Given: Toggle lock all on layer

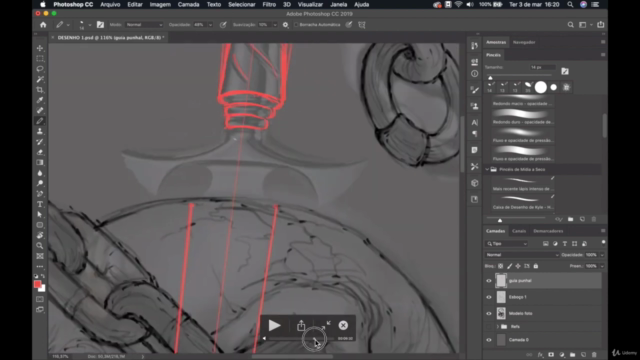Looking at the screenshot, I should pyautogui.click(x=536, y=266).
